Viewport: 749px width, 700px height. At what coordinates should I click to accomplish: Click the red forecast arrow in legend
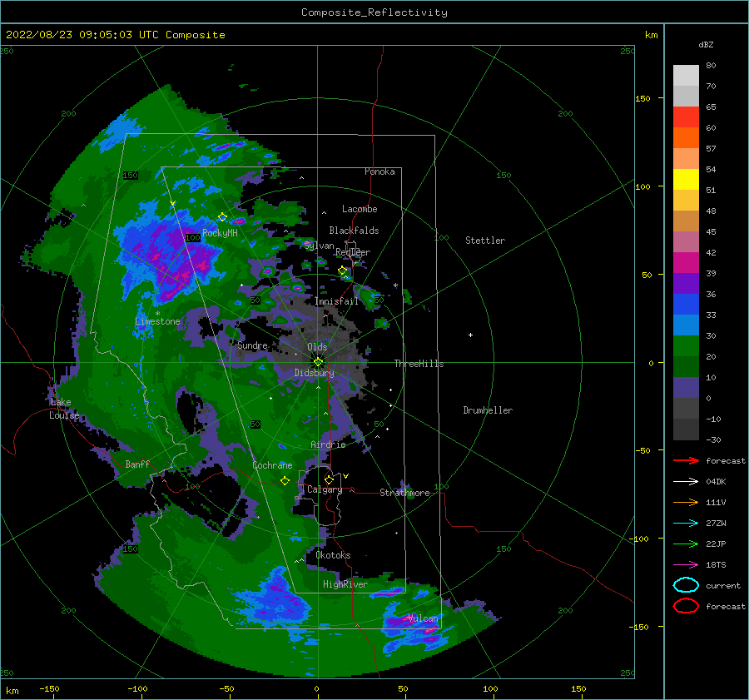686,460
